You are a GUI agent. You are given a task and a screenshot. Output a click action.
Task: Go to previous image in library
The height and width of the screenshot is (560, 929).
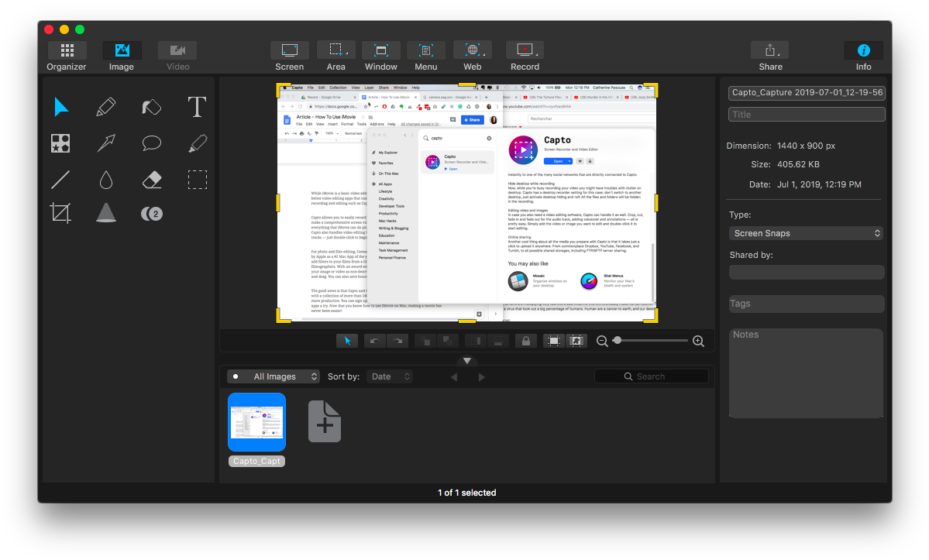pyautogui.click(x=455, y=377)
